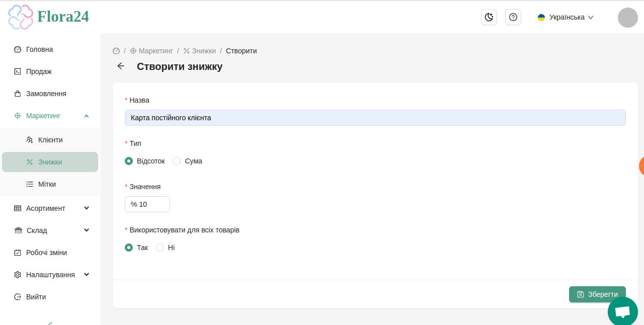
Task: Click the dashboard icon in breadcrumb
Action: point(116,51)
